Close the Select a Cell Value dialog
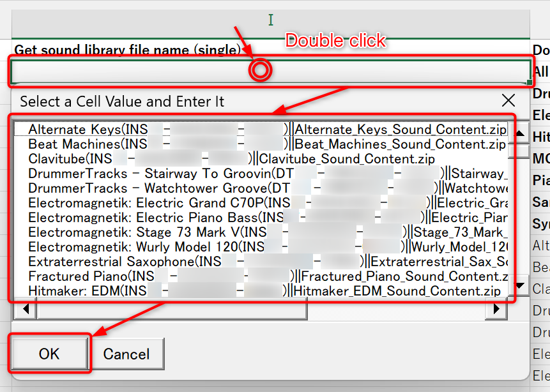550x392 pixels. (x=508, y=101)
